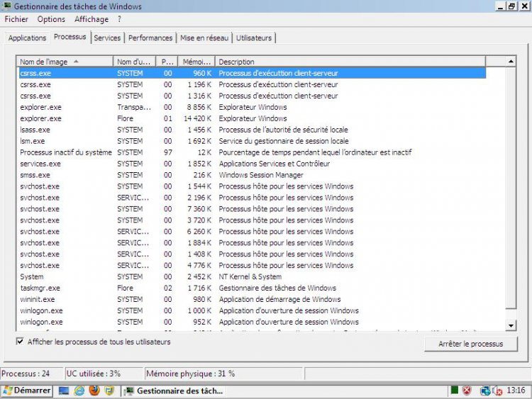Select explorer.exe row owned by Flore

[x=253, y=118]
